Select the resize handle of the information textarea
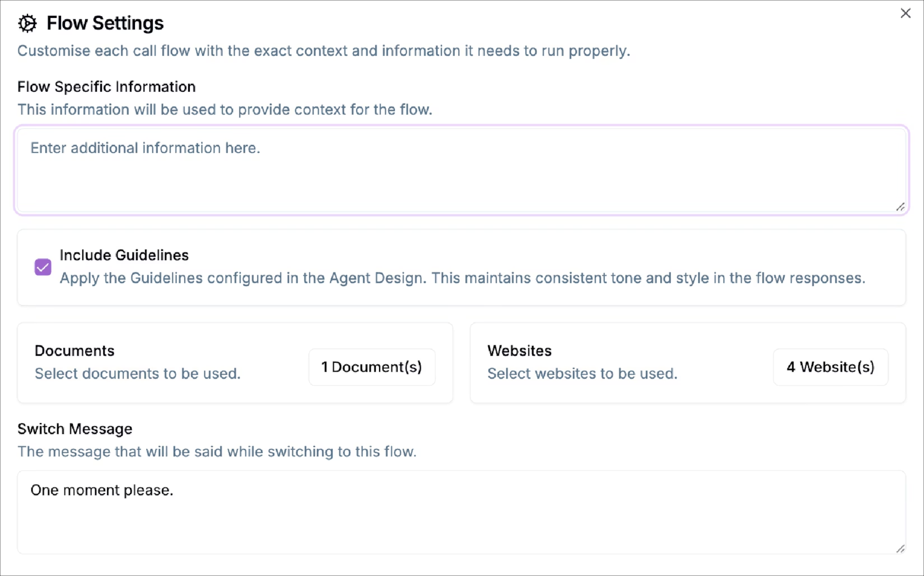Viewport: 924px width, 576px height. (901, 207)
